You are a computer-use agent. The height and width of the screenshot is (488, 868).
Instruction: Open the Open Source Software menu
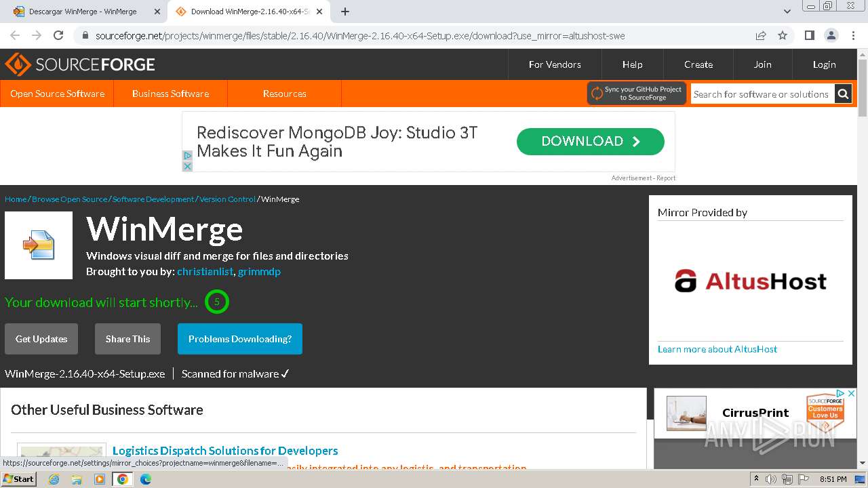click(x=57, y=94)
